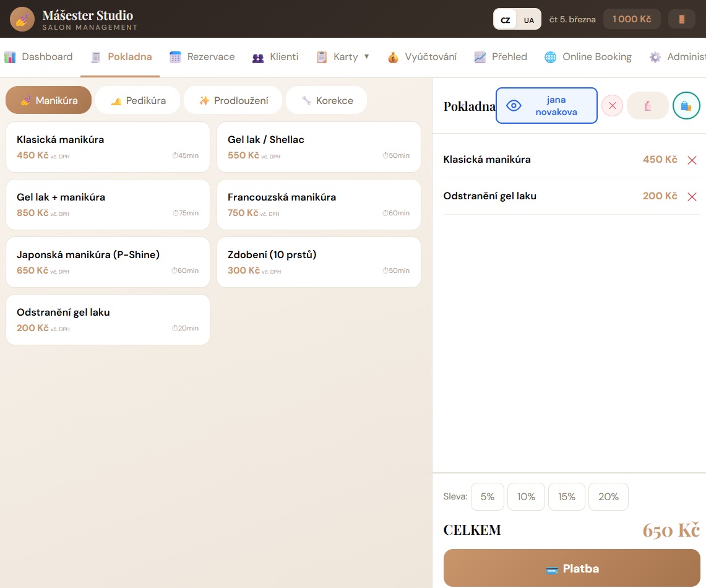Viewport: 706px width, 588px height.
Task: Show the Prodloužení services category
Action: tap(233, 100)
